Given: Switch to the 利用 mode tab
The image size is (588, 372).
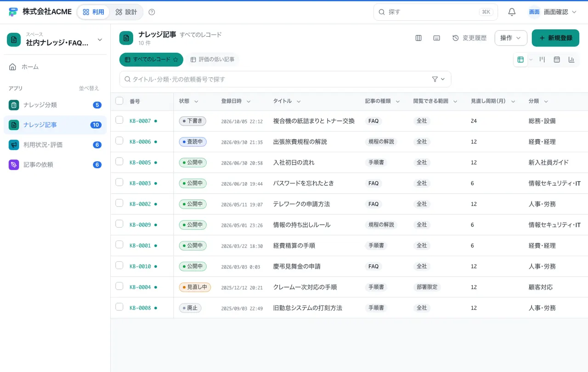Looking at the screenshot, I should [x=94, y=12].
